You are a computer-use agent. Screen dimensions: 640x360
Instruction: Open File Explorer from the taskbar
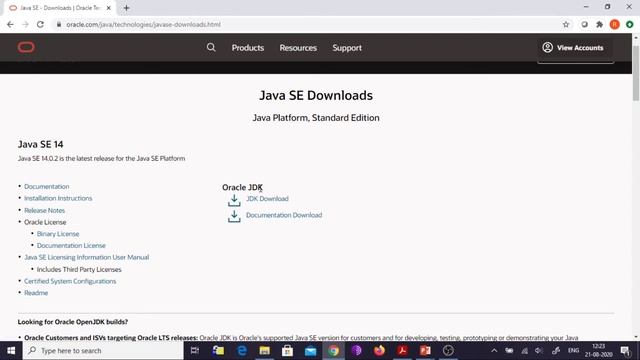click(264, 351)
